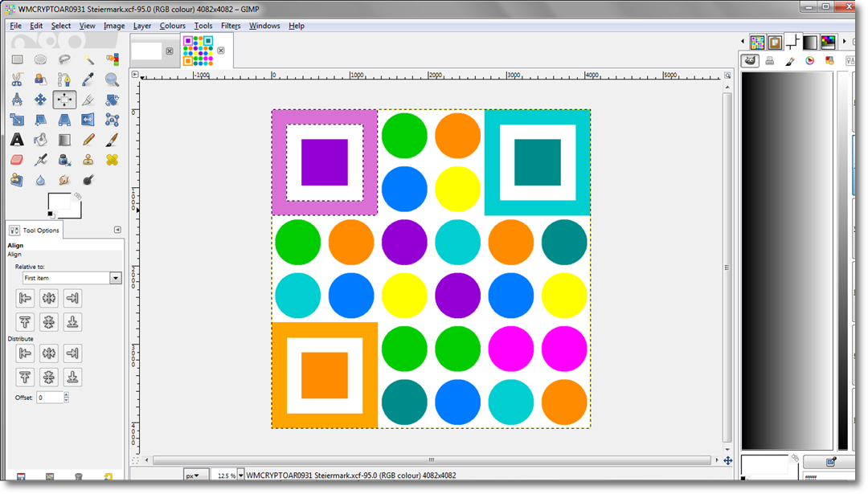The height and width of the screenshot is (494, 868).
Task: Activate the Measure compass tool
Action: (x=17, y=100)
